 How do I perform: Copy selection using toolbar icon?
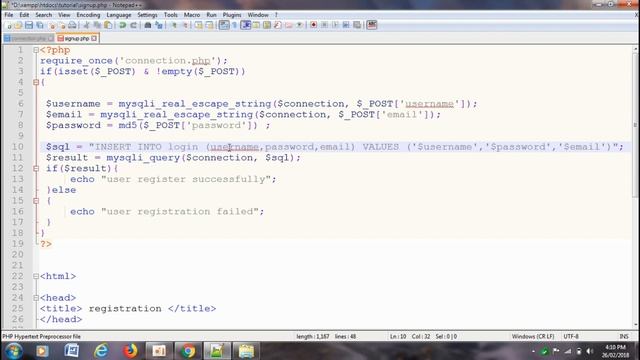point(97,25)
